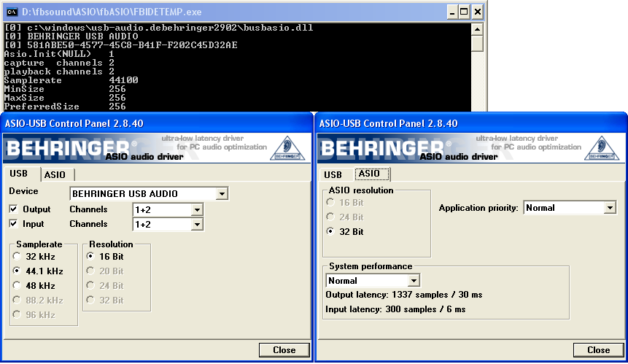Viewport: 628px width, 364px height.
Task: Click Output latency 1337 samples text
Action: tap(404, 295)
